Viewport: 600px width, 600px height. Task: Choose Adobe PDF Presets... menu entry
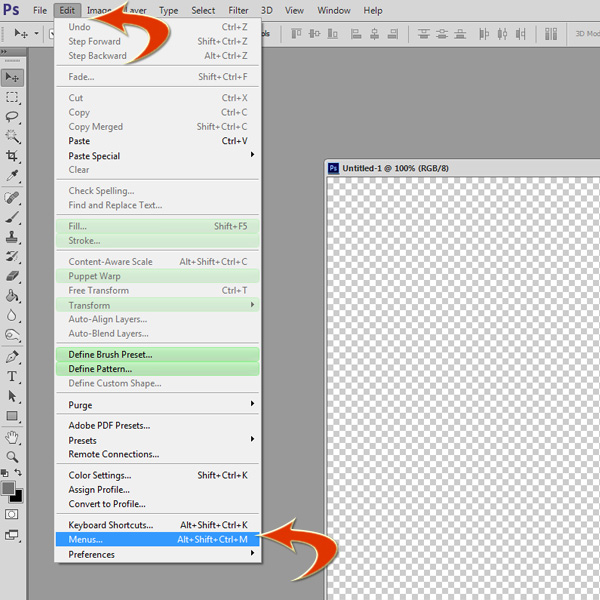tap(157, 426)
